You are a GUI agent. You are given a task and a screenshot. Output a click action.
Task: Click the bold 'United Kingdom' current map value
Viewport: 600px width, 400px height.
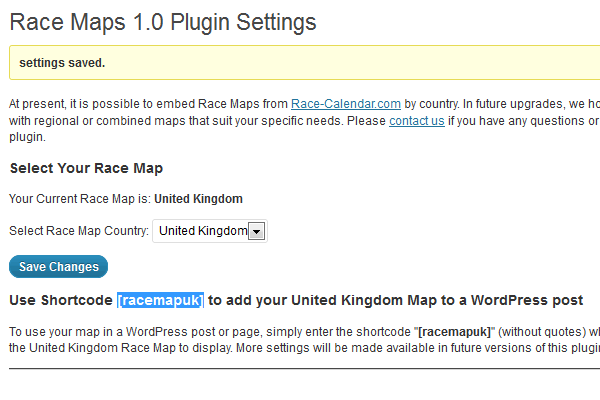click(198, 199)
